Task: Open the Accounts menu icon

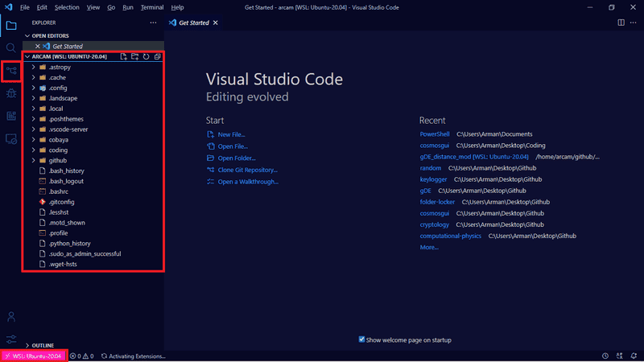Action: tap(11, 317)
